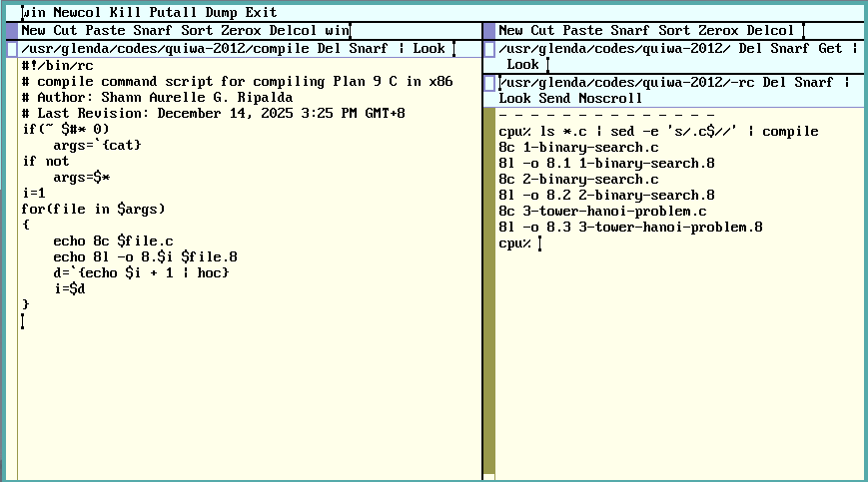
Task: Toggle Noscroll in the -rc window tag
Action: pyautogui.click(x=610, y=99)
